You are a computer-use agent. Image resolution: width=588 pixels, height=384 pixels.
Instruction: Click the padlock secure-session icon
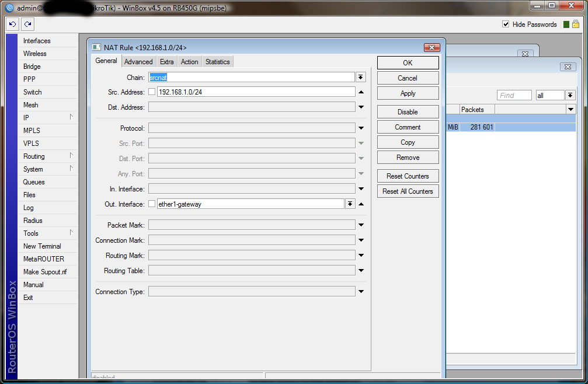576,25
